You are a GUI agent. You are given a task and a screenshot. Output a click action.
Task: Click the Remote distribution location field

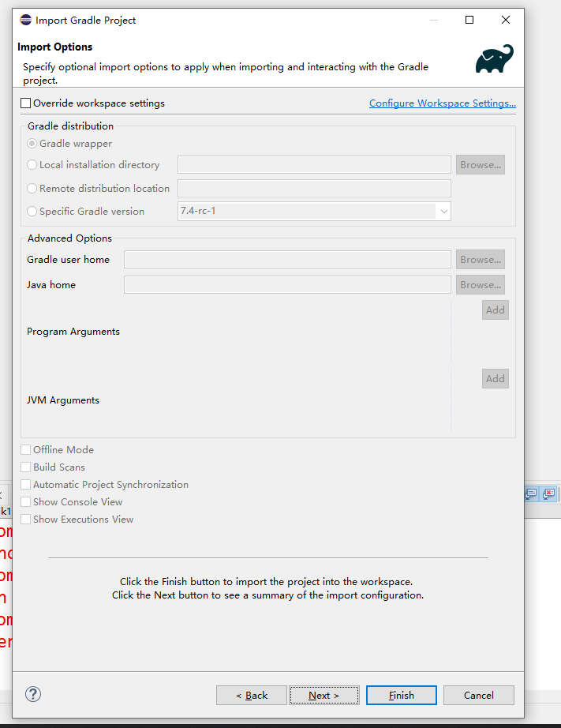click(x=314, y=188)
